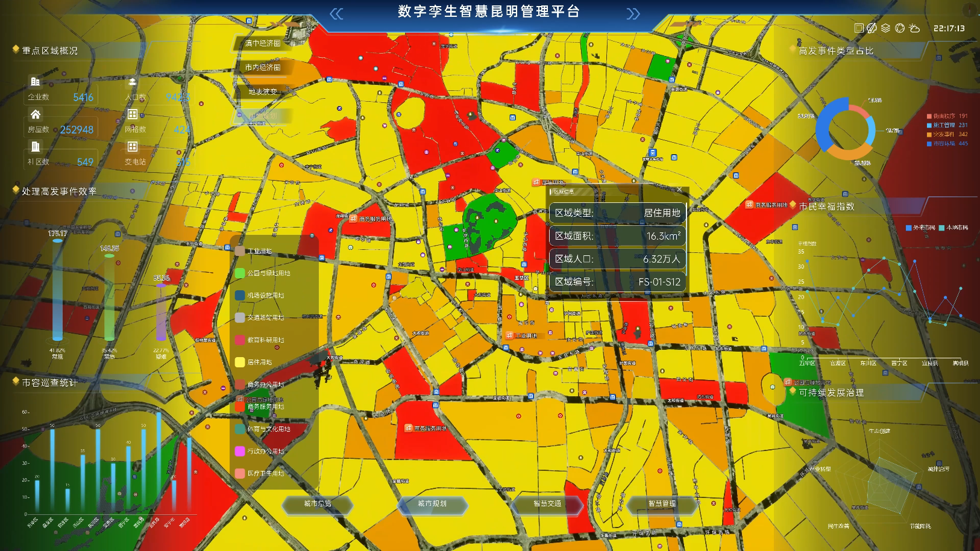Click the blue 机场设施用地 legend swatch
This screenshot has height=551, width=980.
pos(240,296)
